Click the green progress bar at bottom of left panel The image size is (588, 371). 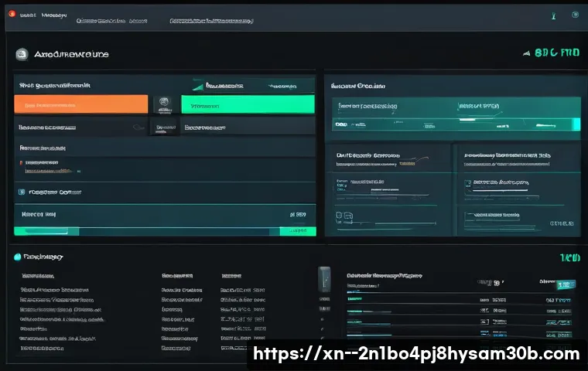point(165,230)
